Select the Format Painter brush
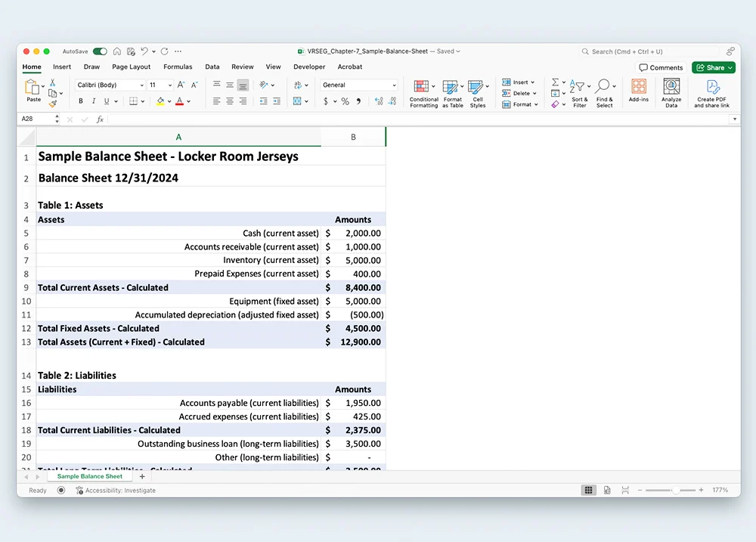 [53, 104]
